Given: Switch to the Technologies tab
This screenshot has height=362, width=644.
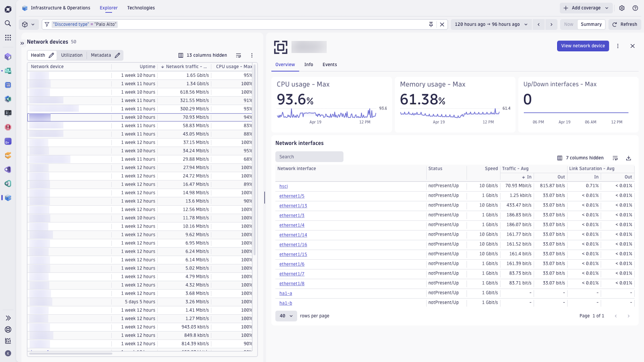Looking at the screenshot, I should point(141,8).
